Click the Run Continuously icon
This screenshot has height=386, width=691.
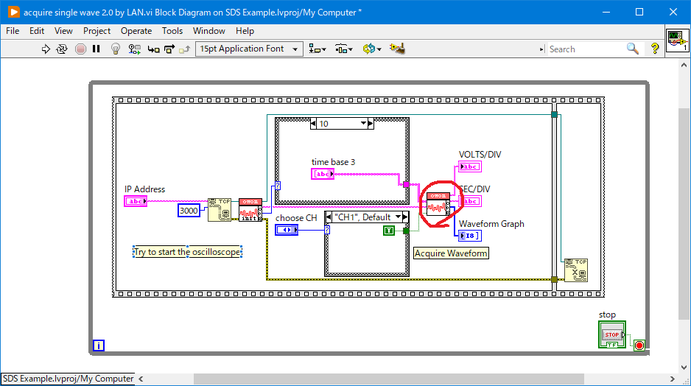point(62,49)
